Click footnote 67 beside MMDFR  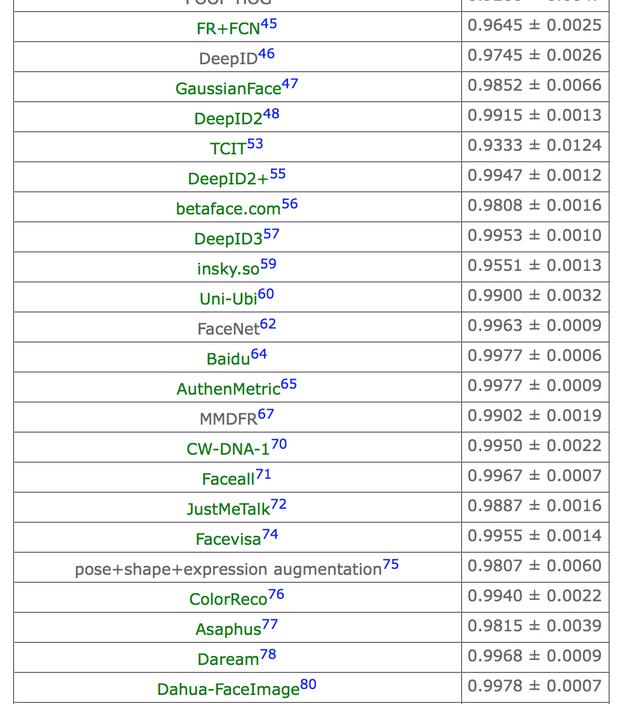266,414
